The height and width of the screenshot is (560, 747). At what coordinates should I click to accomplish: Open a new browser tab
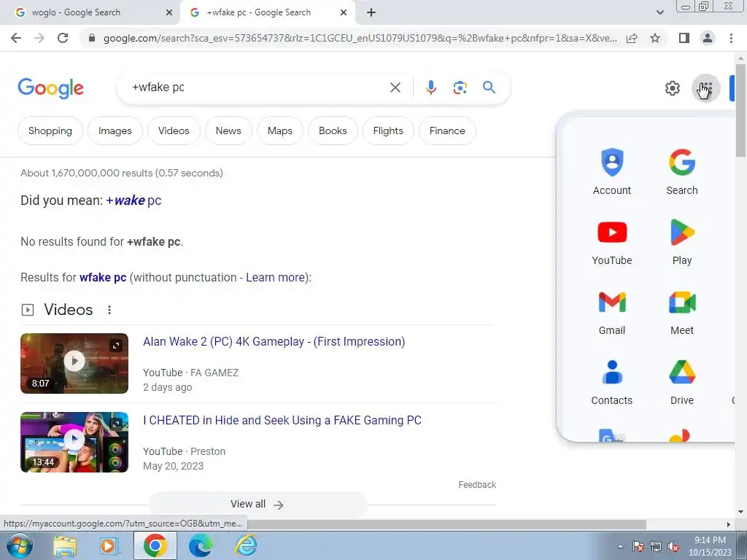[371, 12]
